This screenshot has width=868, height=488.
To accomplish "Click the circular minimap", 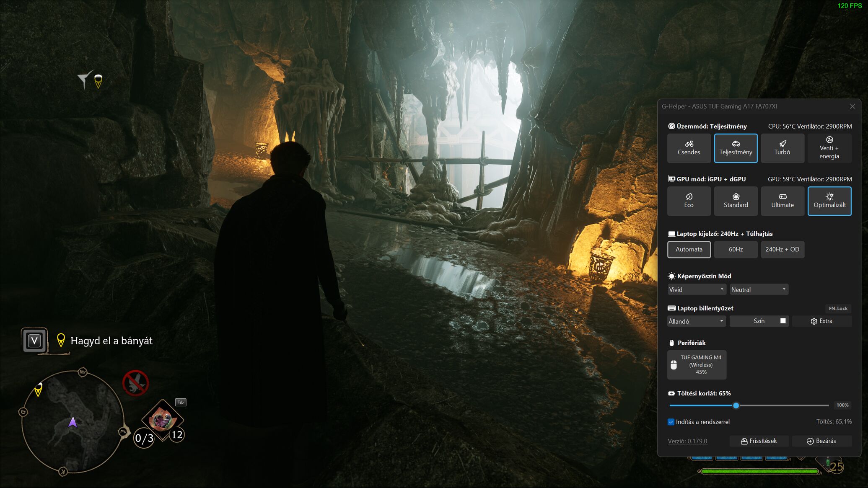I will pyautogui.click(x=73, y=422).
